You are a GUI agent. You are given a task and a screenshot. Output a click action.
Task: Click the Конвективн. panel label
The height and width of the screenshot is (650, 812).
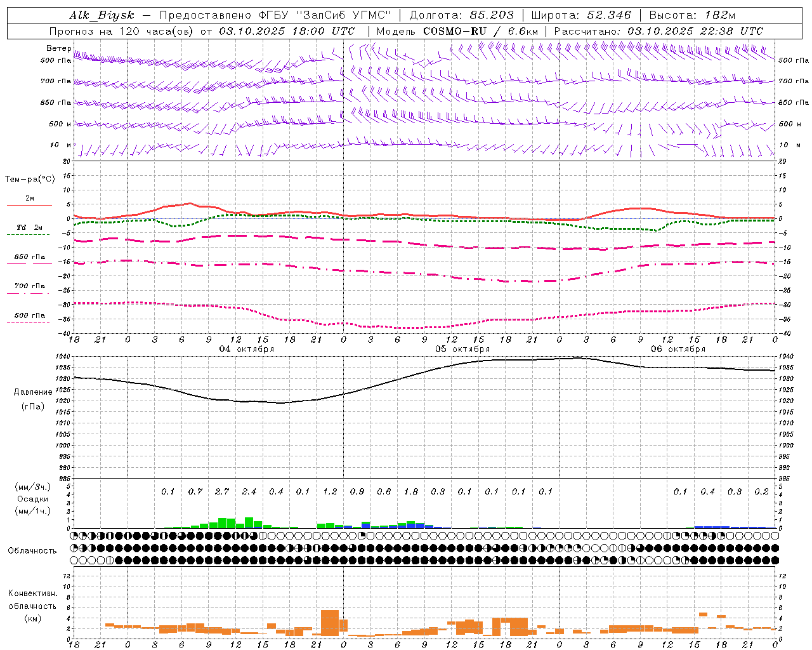(x=32, y=594)
